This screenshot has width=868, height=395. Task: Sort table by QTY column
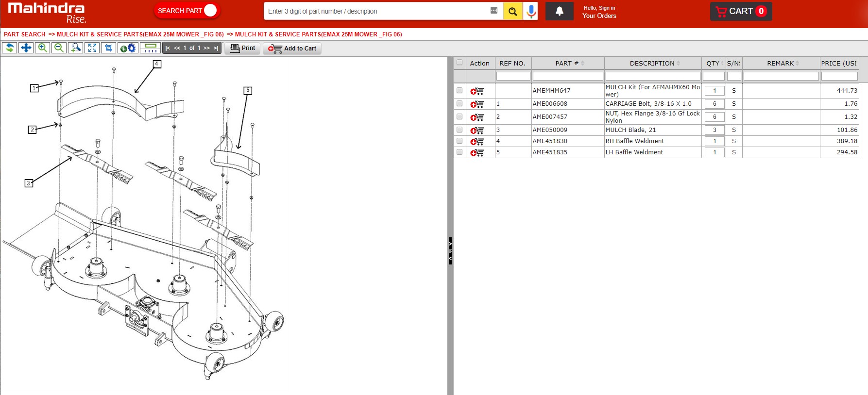pyautogui.click(x=714, y=63)
